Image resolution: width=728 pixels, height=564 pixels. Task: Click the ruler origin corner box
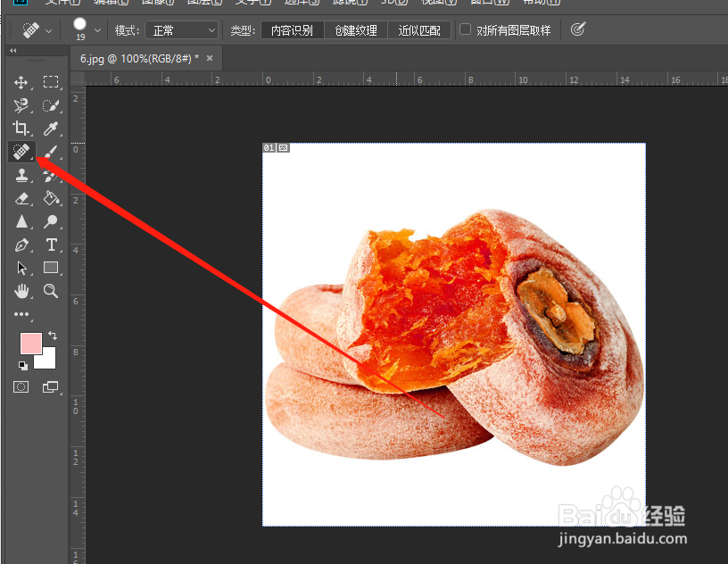[78, 79]
